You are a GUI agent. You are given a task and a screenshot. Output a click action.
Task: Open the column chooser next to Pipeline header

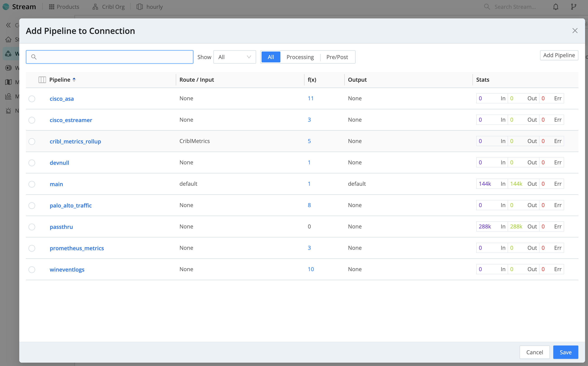pyautogui.click(x=42, y=79)
